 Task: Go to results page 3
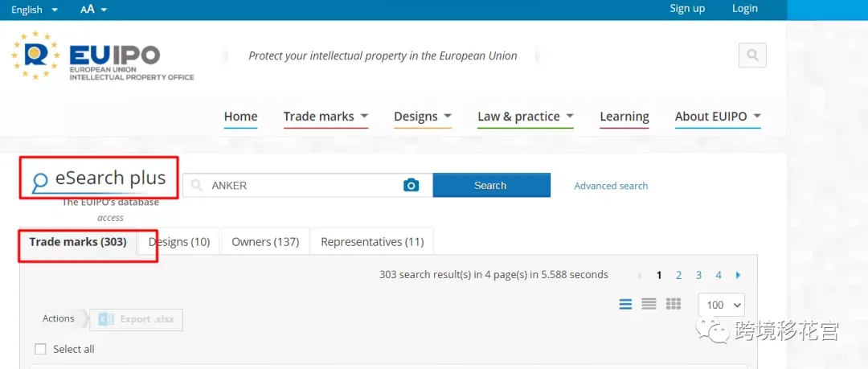coord(698,275)
